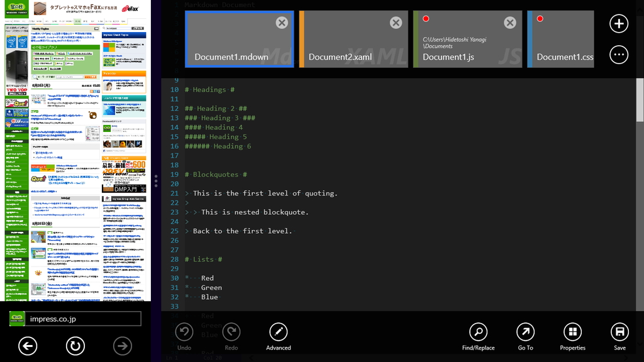
Task: Click the "#### Heading 4" line
Action: (x=214, y=127)
